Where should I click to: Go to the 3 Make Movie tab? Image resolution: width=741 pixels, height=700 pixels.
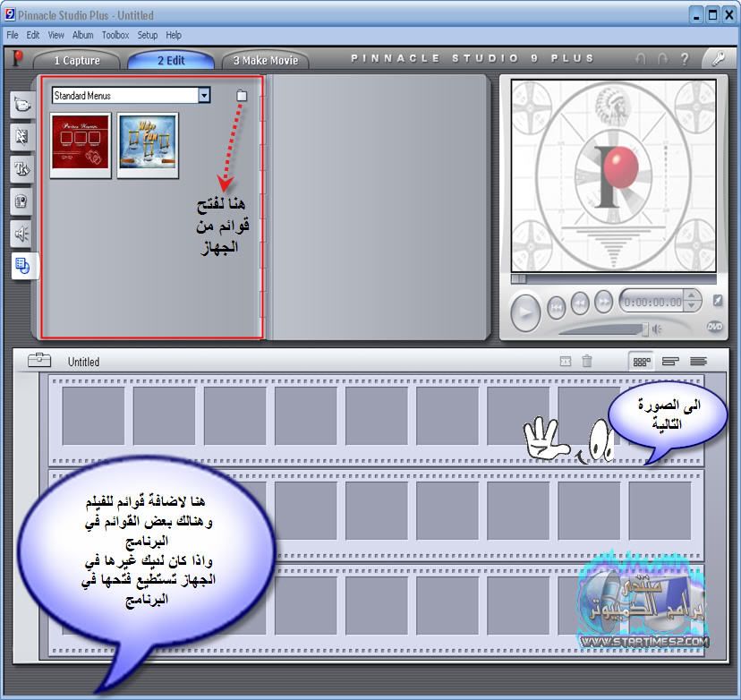pyautogui.click(x=265, y=60)
